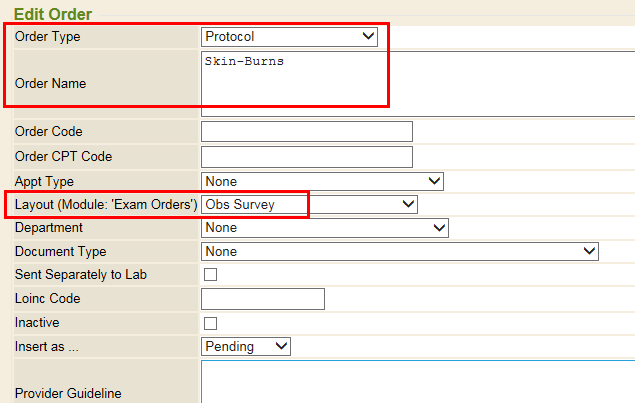This screenshot has width=635, height=403.
Task: Click the Department dropdown chevron
Action: coord(439,227)
